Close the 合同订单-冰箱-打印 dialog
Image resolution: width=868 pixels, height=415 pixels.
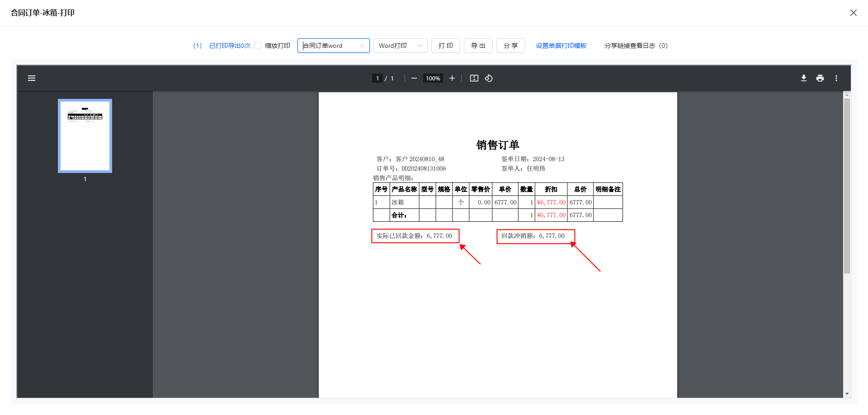(853, 13)
